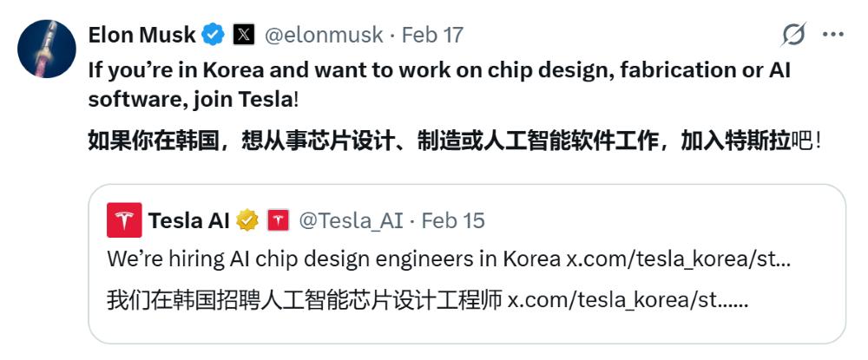868x360 pixels.
Task: Open the x.com/tesla_korea link in the English line
Action: pos(678,259)
